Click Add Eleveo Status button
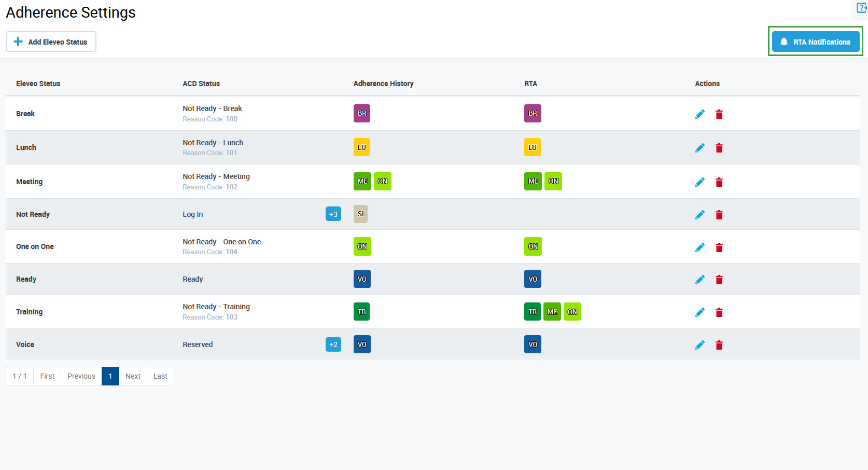Viewport: 868px width, 470px height. pyautogui.click(x=51, y=42)
